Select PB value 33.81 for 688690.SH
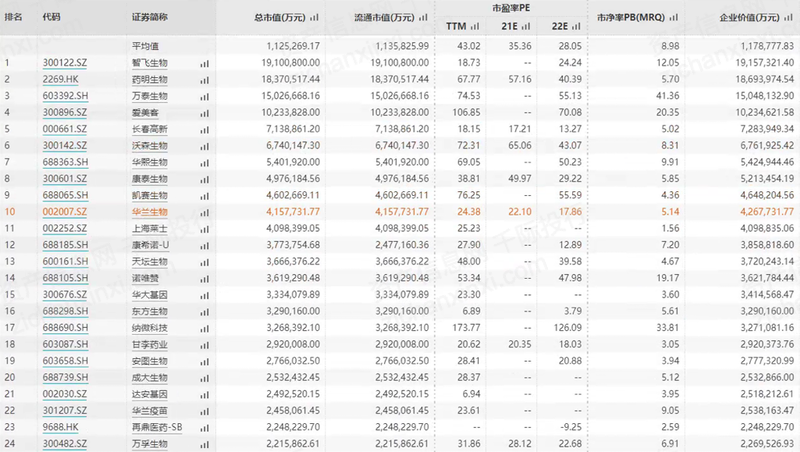Image resolution: width=800 pixels, height=452 pixels. point(667,328)
